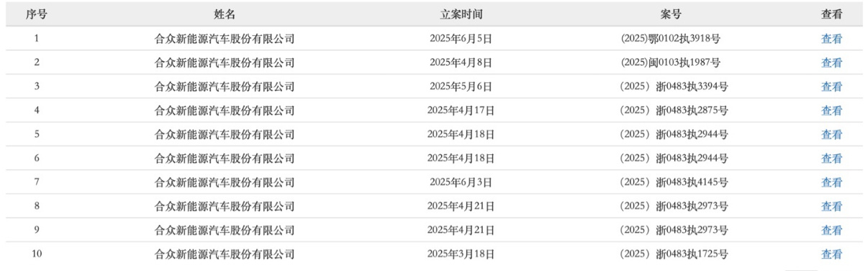Click 查看 link in row 8

(x=831, y=206)
